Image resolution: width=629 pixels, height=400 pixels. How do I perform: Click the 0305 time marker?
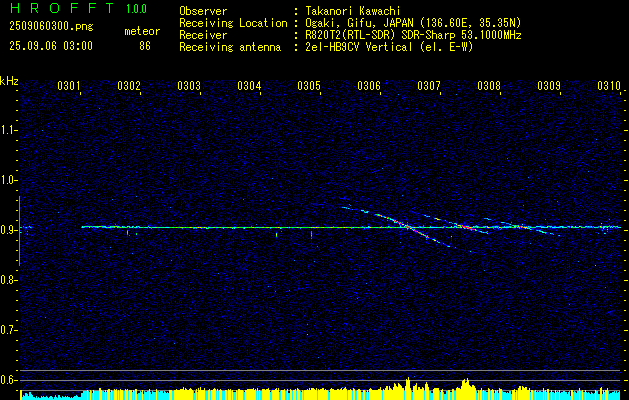pos(308,85)
